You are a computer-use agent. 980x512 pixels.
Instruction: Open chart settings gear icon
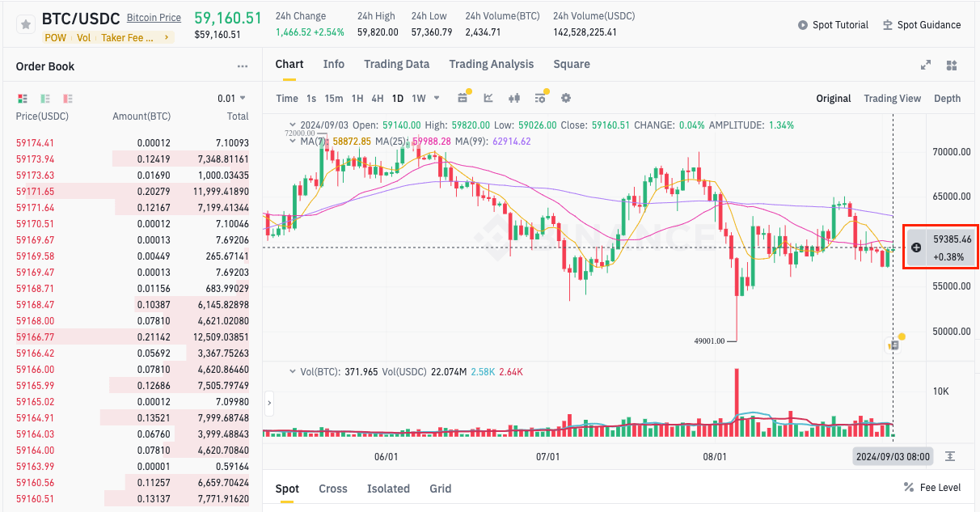coord(566,98)
